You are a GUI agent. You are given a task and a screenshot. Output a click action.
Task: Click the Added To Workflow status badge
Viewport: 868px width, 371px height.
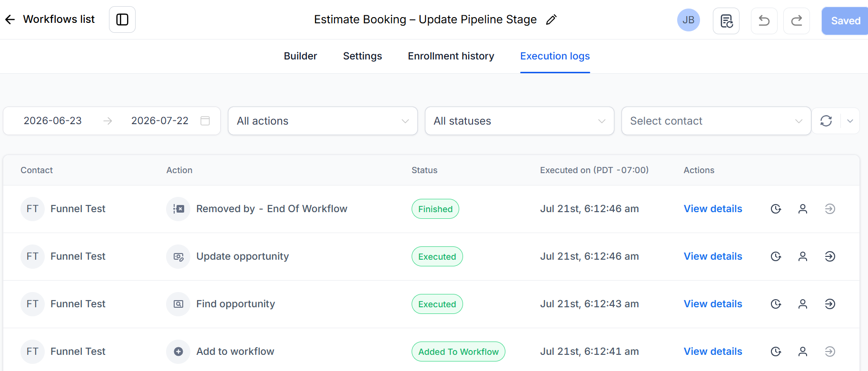tap(458, 351)
